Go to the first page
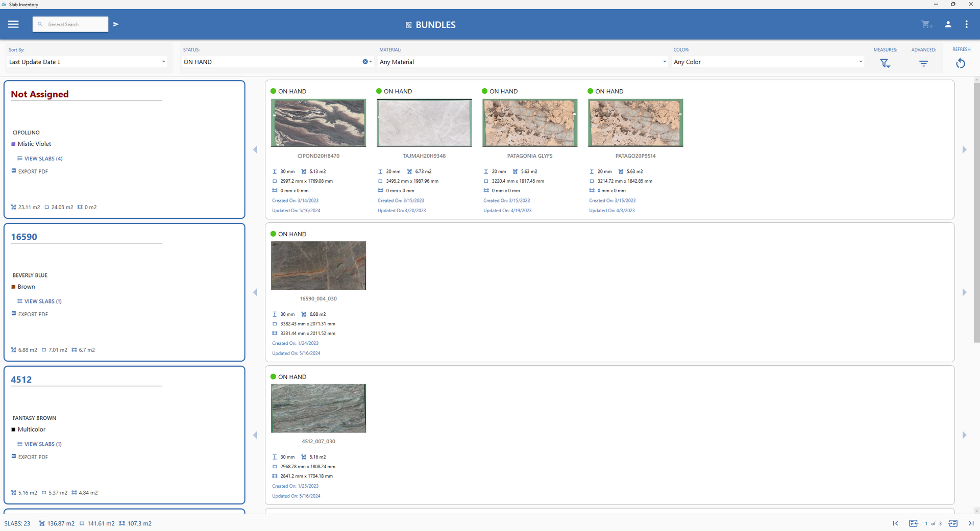 click(x=895, y=523)
